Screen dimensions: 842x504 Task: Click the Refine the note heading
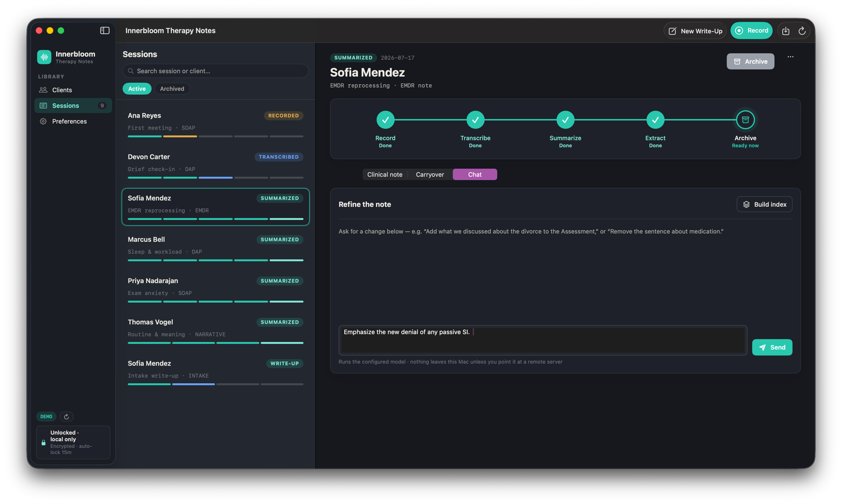pyautogui.click(x=365, y=204)
